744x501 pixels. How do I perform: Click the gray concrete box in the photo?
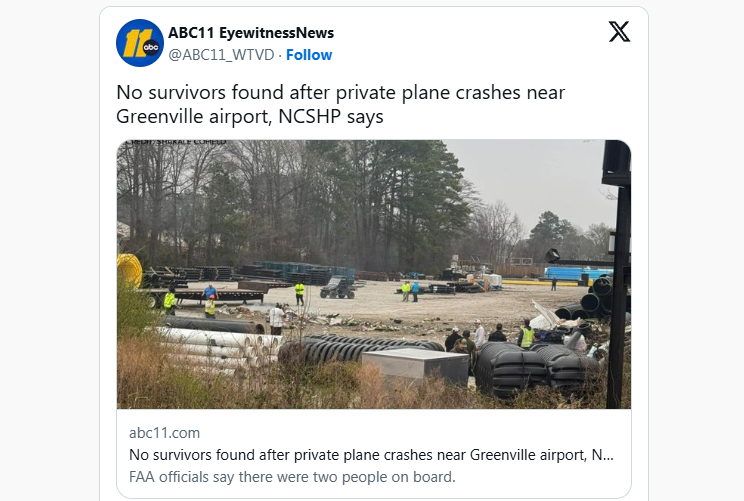414,365
